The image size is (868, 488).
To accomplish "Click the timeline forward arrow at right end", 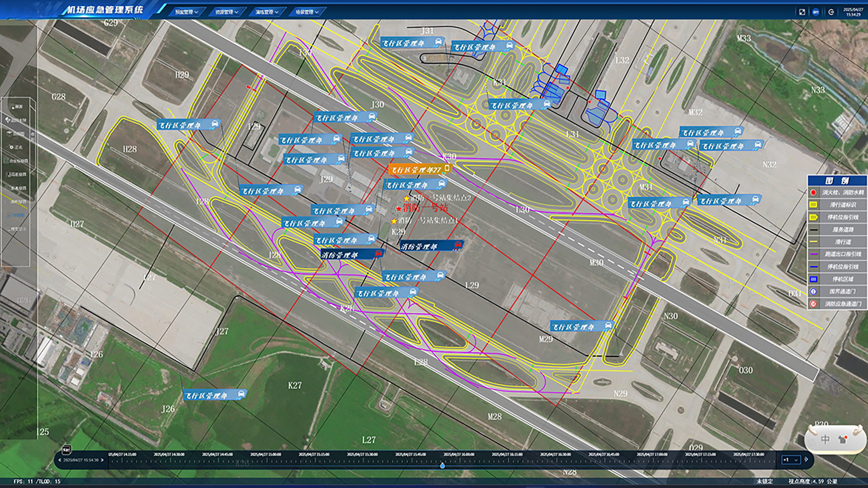I will pos(806,460).
